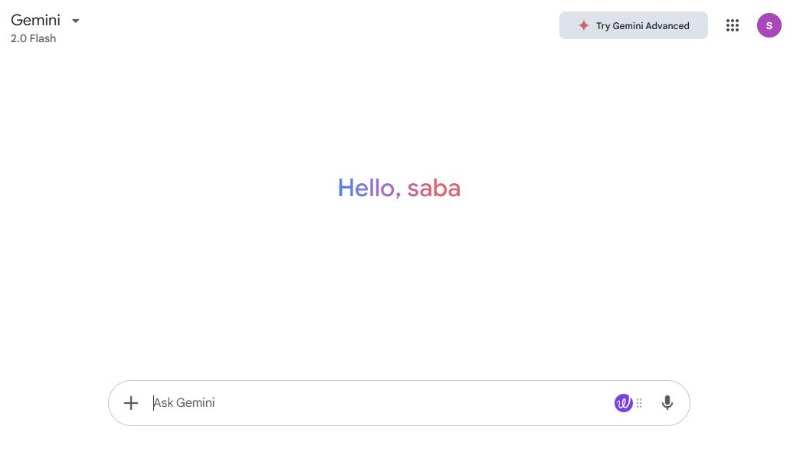Click the red sparkle icon on upgrade button
800x449 pixels.
click(x=584, y=26)
